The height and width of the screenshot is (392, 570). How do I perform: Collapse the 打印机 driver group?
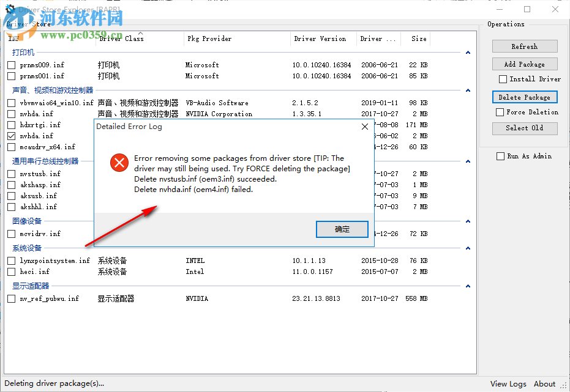(x=468, y=52)
